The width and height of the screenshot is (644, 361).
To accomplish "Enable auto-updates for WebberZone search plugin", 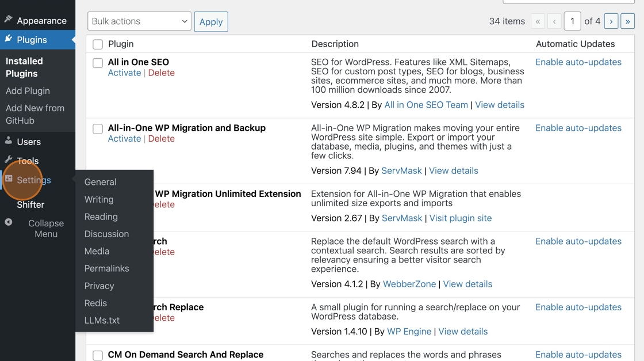I will [578, 241].
